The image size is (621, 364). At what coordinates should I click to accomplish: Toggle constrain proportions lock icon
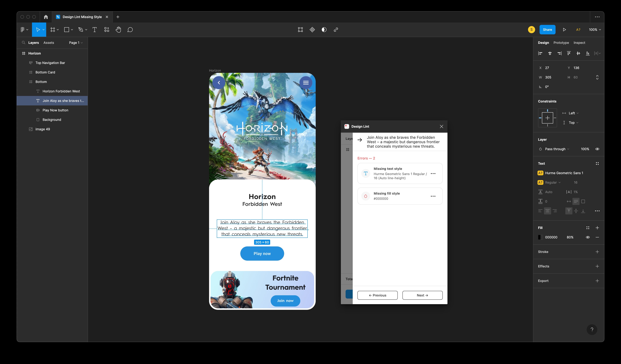[x=597, y=77]
